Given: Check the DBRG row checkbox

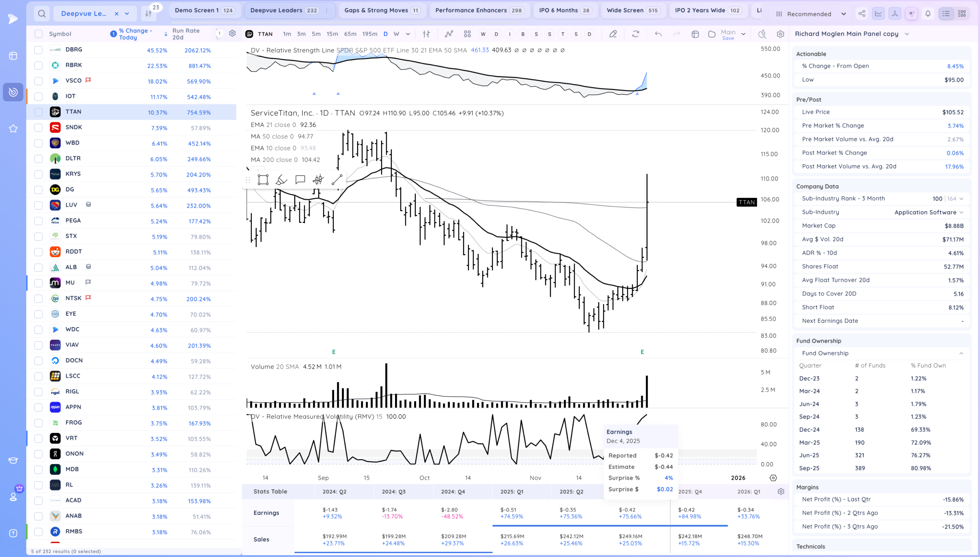Looking at the screenshot, I should [38, 50].
